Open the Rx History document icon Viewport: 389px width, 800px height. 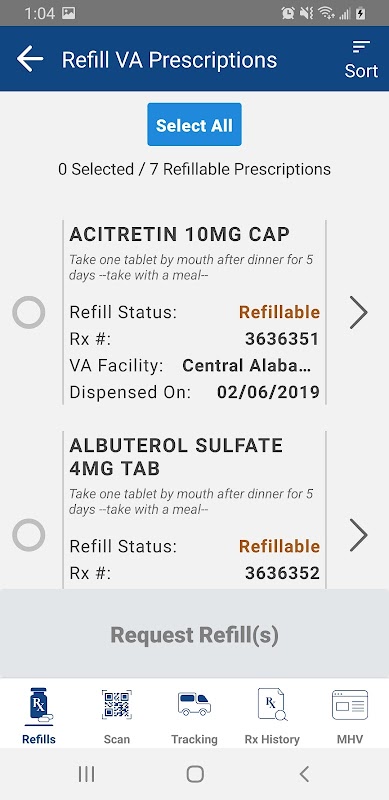[x=272, y=705]
